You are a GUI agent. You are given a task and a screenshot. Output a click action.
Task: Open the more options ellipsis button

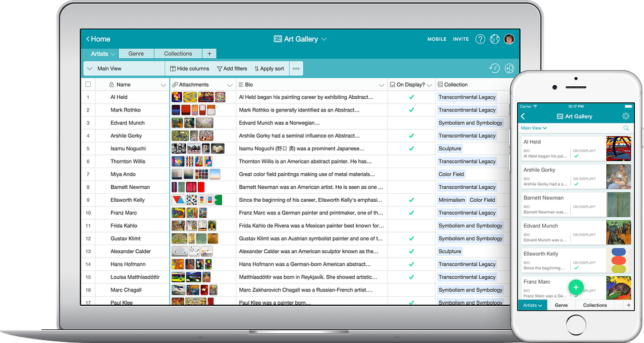click(x=296, y=69)
